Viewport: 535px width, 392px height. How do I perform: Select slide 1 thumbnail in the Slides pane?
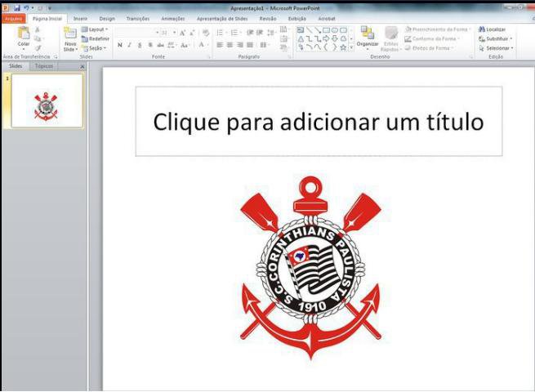point(47,101)
